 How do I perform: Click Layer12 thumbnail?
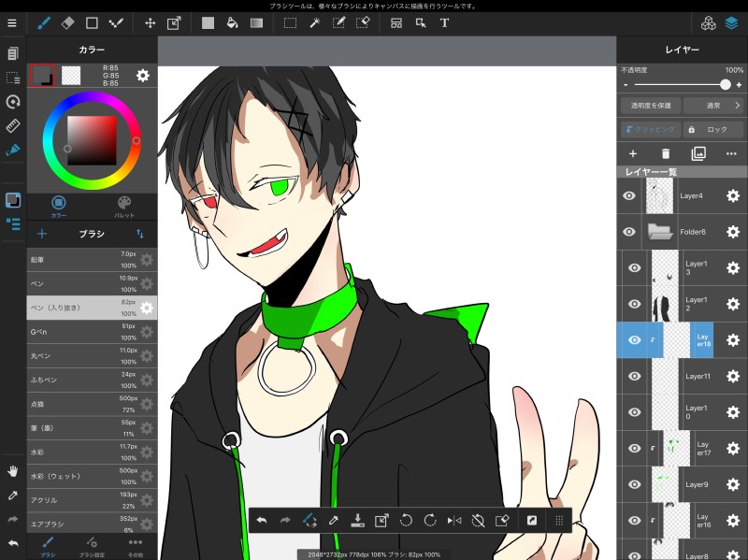[x=665, y=304]
